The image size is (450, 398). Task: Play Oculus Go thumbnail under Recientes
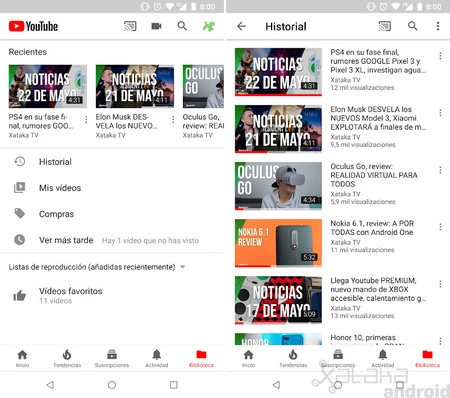click(203, 86)
